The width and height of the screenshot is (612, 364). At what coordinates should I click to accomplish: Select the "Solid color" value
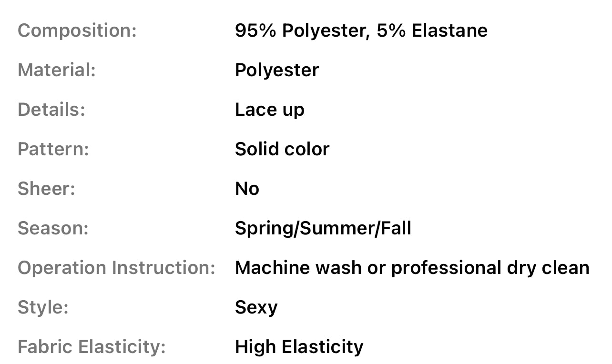tap(282, 150)
